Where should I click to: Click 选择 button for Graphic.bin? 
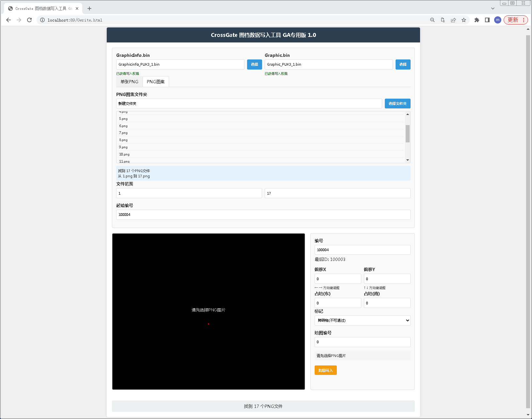pos(403,64)
